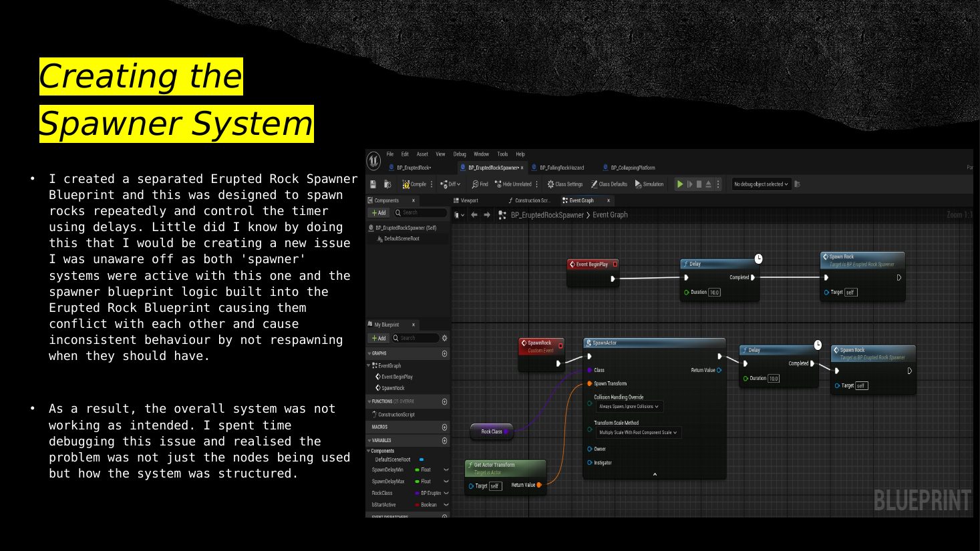Open the Tools menu
Image resolution: width=980 pixels, height=551 pixels.
pos(502,154)
